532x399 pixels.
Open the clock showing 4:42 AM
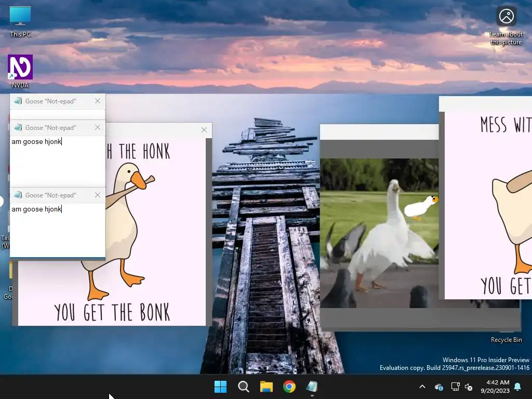tap(495, 387)
